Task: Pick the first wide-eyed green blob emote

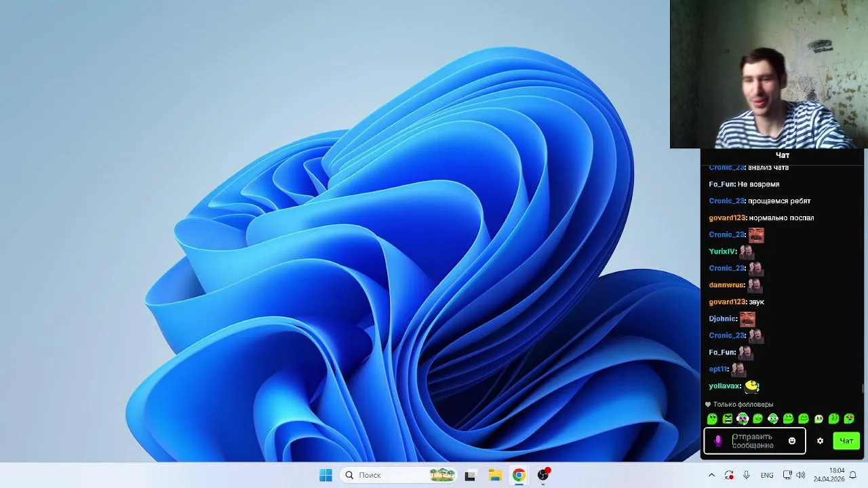Action: (x=712, y=419)
